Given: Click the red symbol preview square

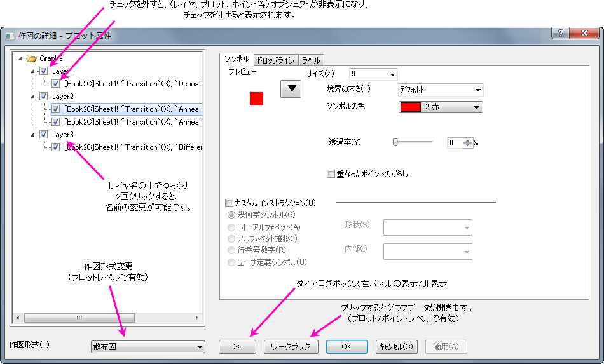Looking at the screenshot, I should [x=257, y=98].
